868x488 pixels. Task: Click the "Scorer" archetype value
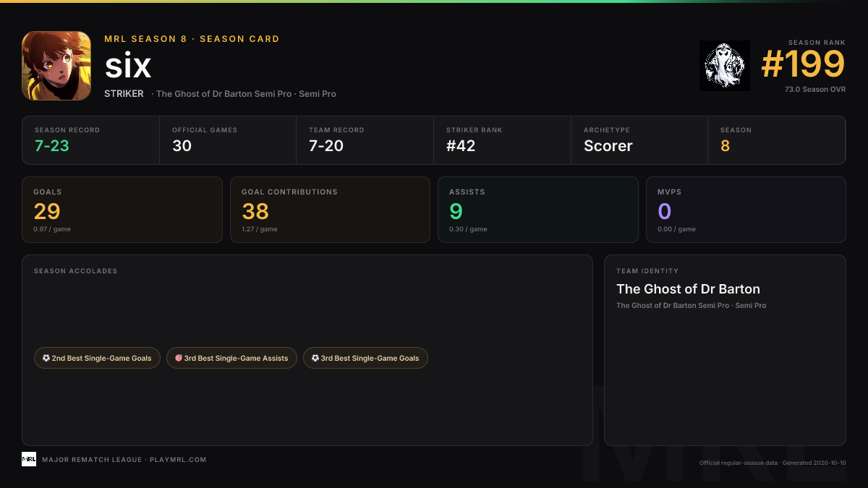(x=608, y=146)
